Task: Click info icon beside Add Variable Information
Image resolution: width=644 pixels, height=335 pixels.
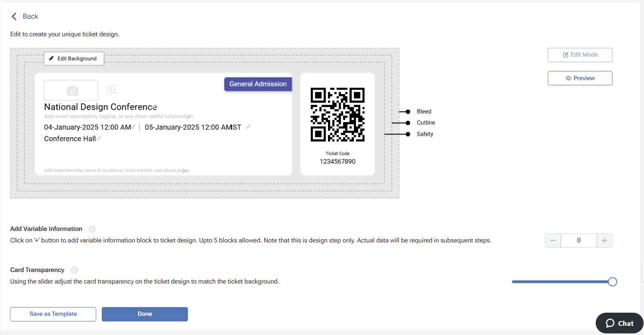Action: [92, 229]
